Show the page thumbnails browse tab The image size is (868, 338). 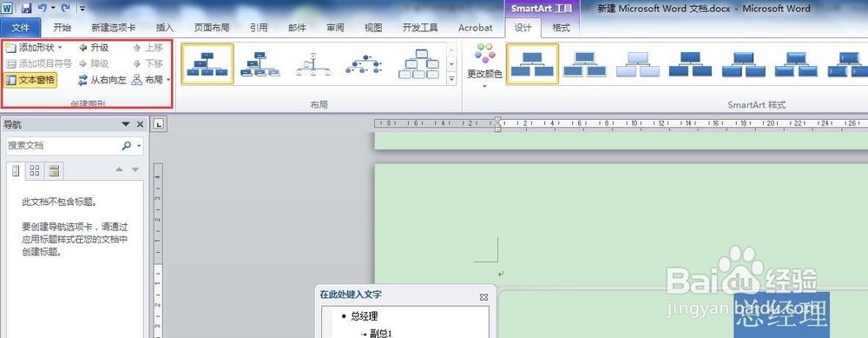[35, 170]
